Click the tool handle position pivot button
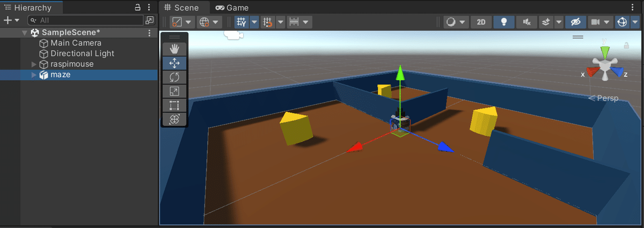 click(177, 22)
